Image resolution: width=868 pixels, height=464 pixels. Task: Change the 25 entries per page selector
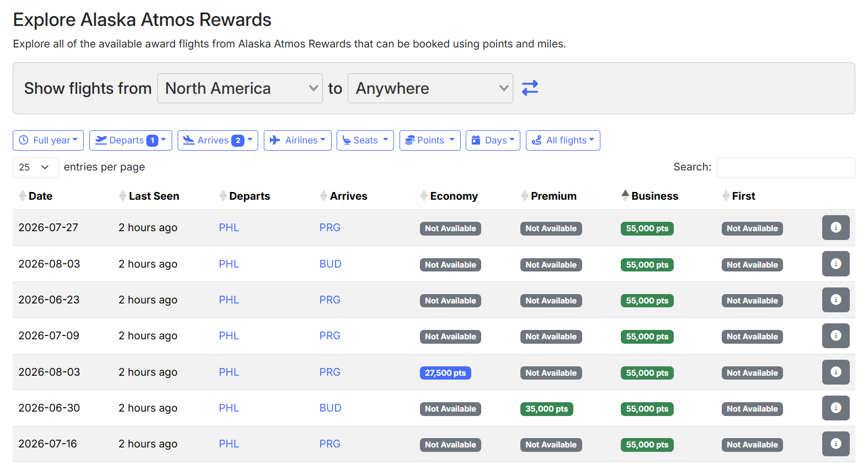tap(35, 167)
